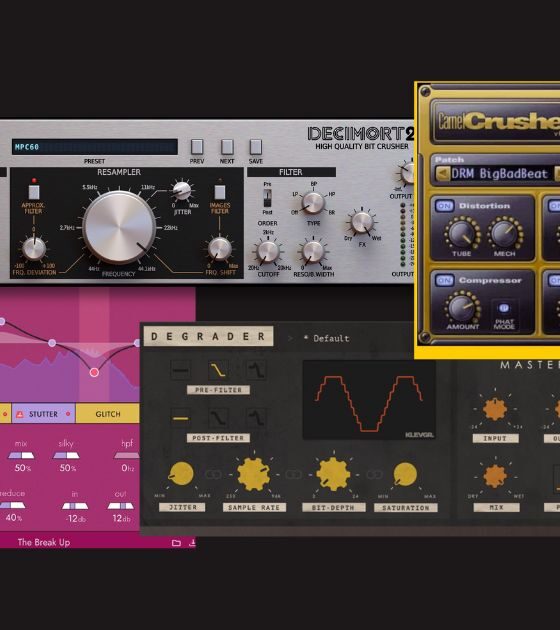
Task: Click the stepped waveform display in Degrader
Action: [369, 400]
